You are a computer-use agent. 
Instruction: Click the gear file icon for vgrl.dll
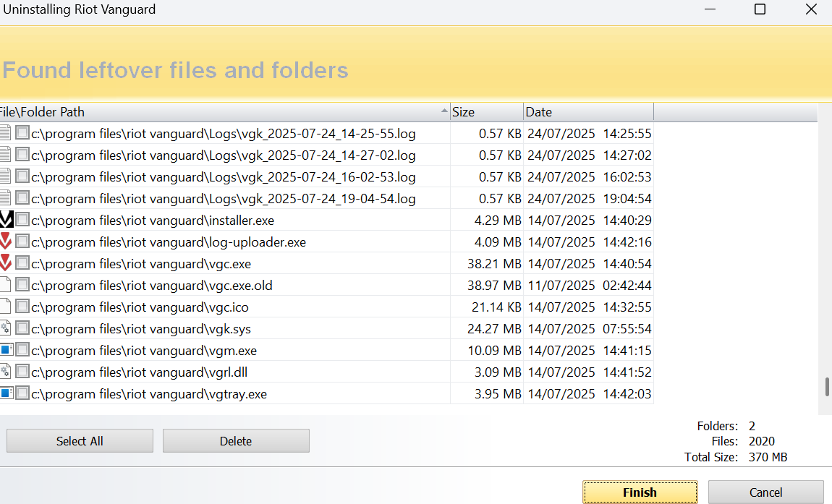click(x=5, y=372)
